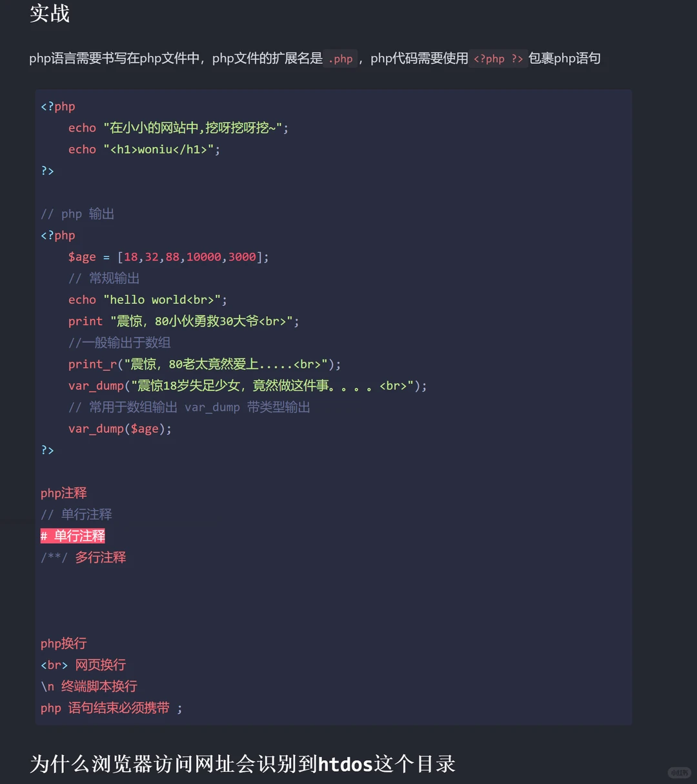Click the inline code <?php ?>
697x784 pixels.
tap(498, 59)
